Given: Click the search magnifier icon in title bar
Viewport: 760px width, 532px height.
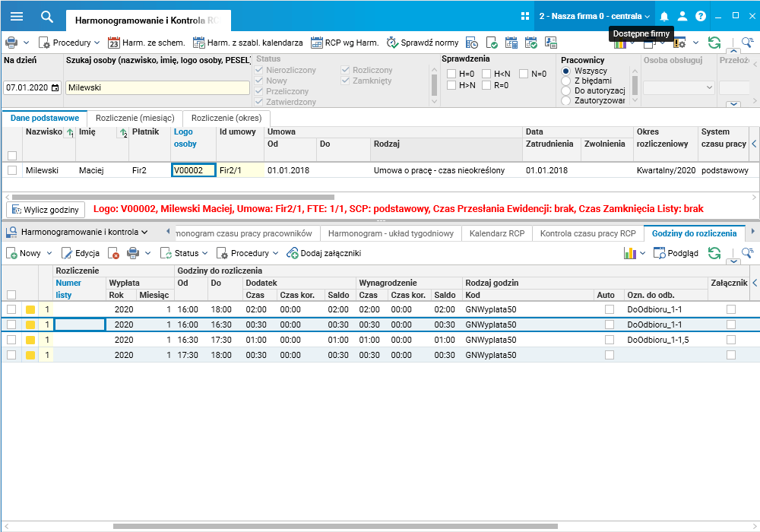Looking at the screenshot, I should (x=47, y=16).
